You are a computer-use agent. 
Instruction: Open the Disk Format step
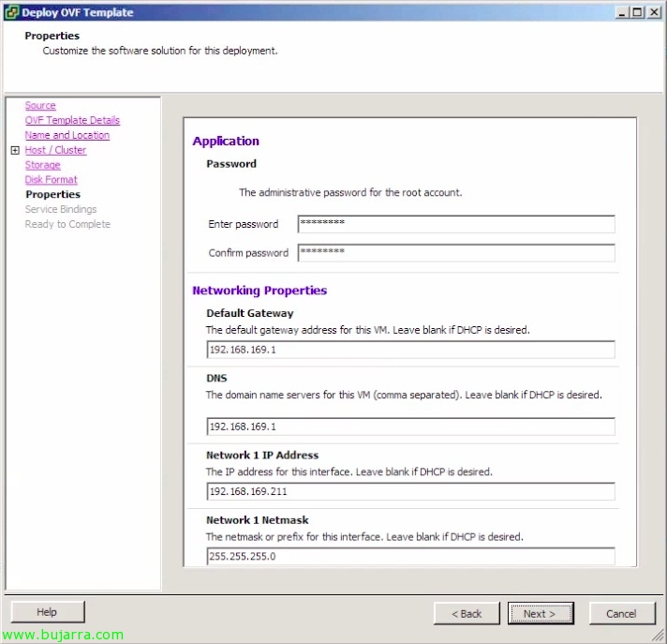(51, 180)
